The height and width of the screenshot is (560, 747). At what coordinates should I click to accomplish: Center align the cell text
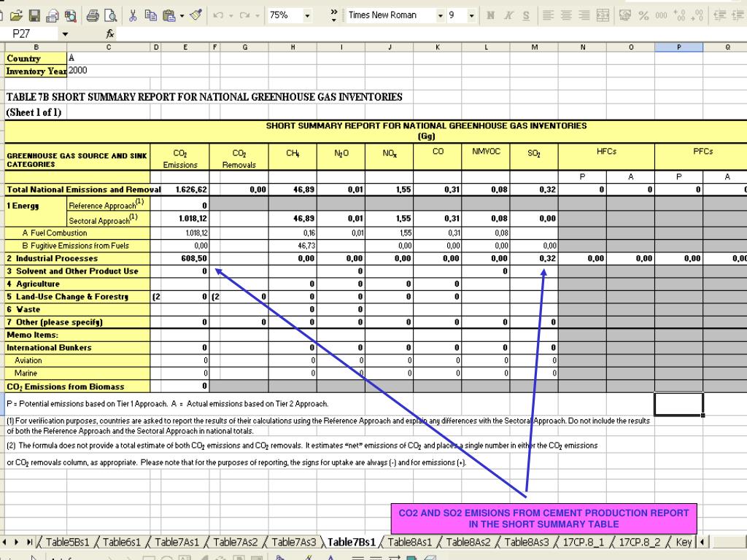pos(566,16)
